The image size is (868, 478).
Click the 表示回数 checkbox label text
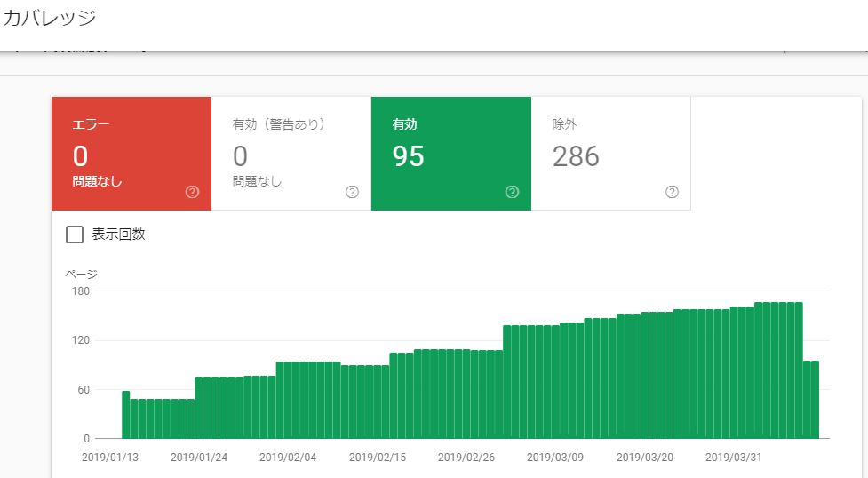pos(118,235)
